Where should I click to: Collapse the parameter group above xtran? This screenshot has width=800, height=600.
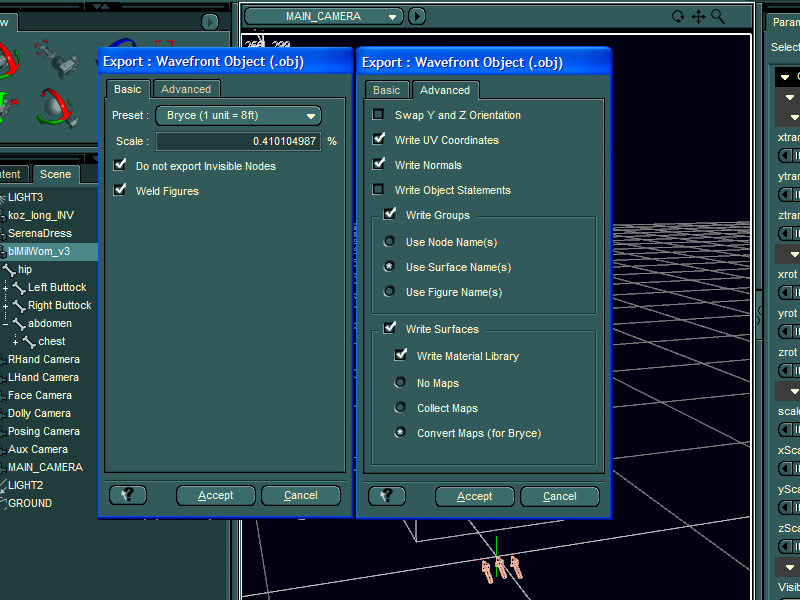click(x=793, y=117)
